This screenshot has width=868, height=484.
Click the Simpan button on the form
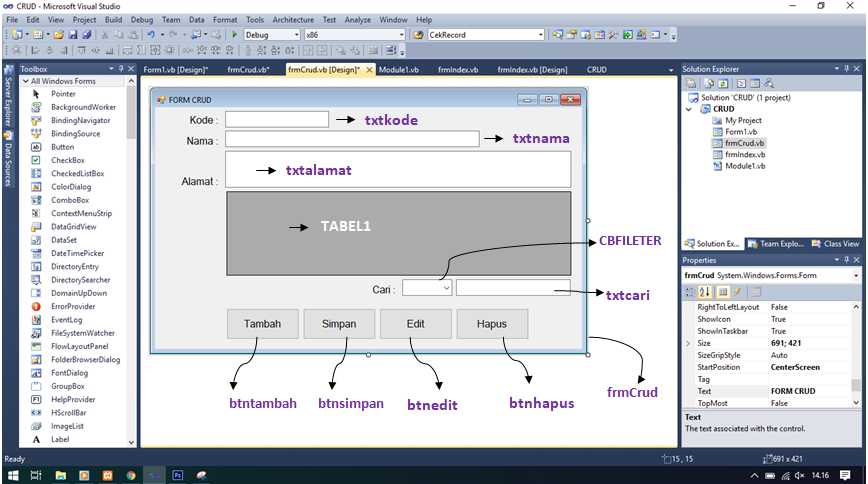(339, 324)
